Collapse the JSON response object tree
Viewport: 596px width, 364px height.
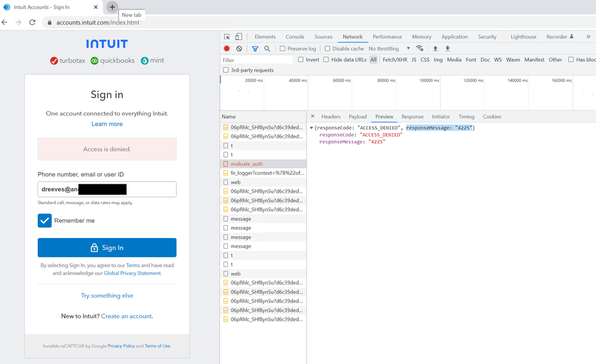coord(311,128)
